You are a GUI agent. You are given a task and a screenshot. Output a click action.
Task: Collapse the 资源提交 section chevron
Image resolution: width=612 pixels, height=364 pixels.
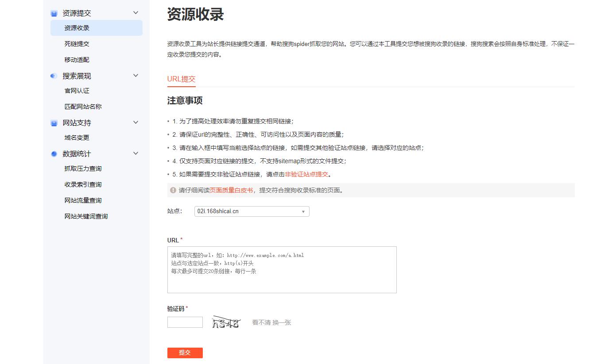tap(136, 13)
